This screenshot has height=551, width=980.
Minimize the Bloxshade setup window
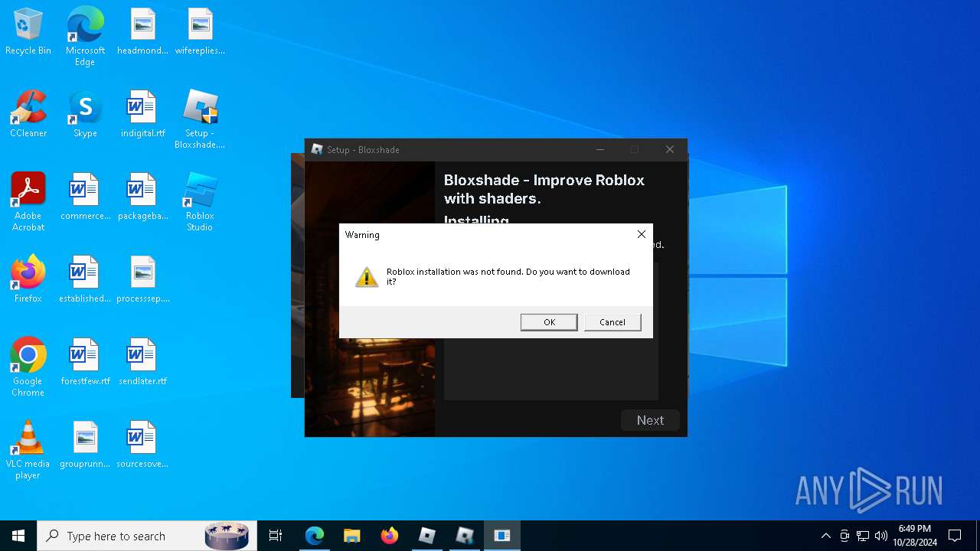pos(600,149)
